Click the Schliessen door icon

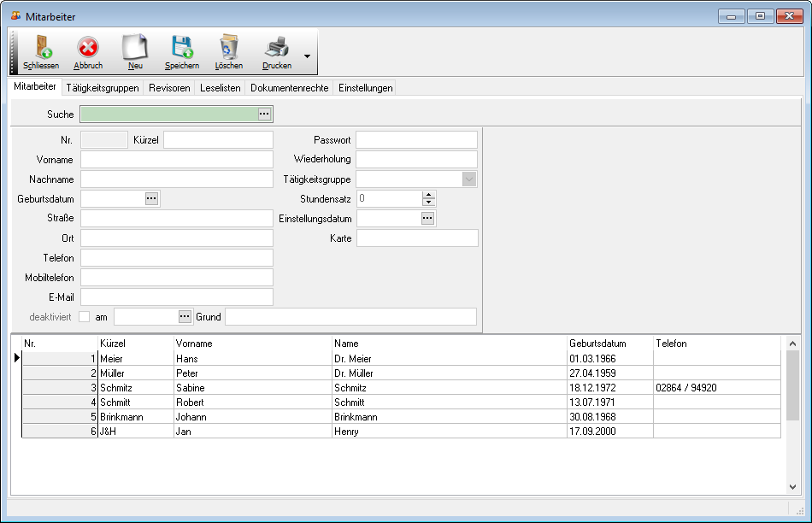point(41,47)
